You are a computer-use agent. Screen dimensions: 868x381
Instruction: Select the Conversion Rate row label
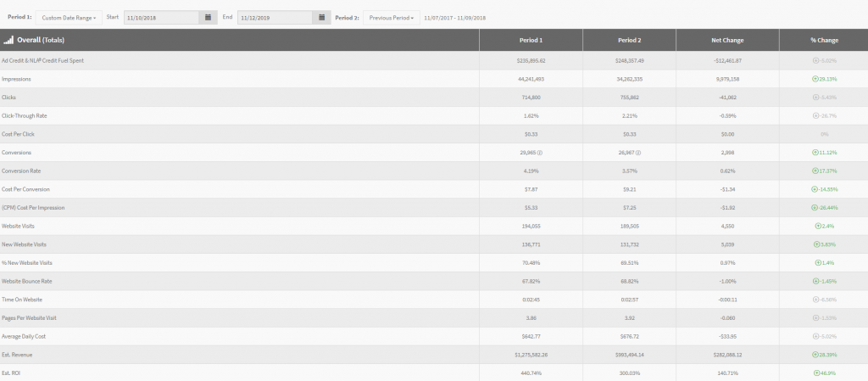pyautogui.click(x=21, y=171)
